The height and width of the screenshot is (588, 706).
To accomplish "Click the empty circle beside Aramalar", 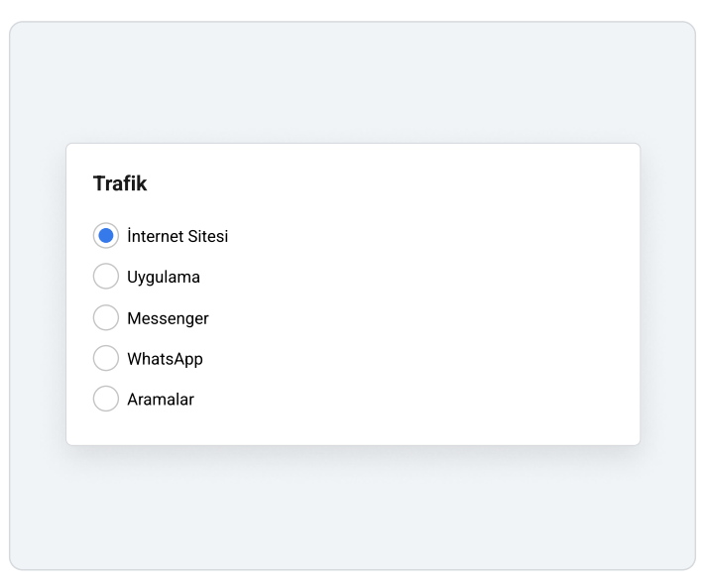I will 106,399.
